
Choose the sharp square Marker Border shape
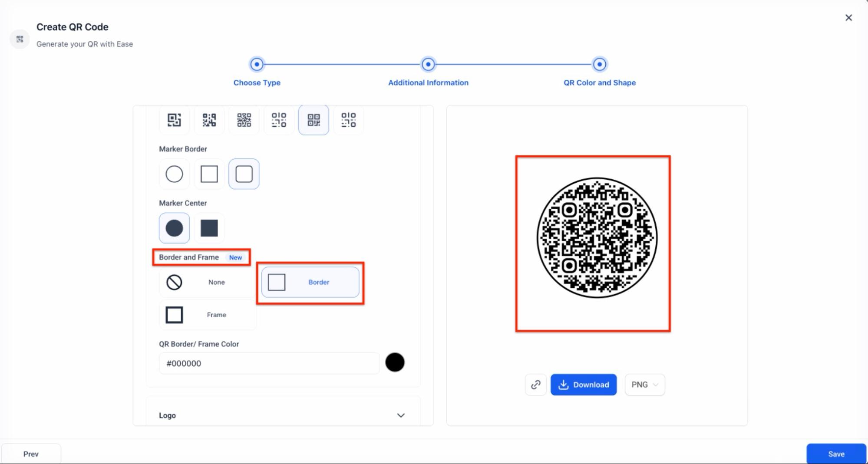point(209,174)
